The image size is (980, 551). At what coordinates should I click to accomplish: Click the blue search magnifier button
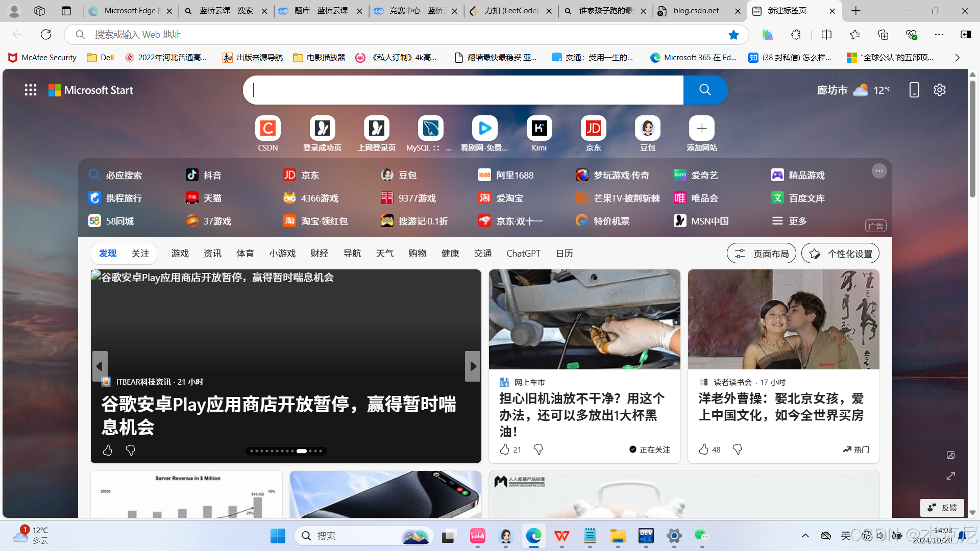(705, 90)
